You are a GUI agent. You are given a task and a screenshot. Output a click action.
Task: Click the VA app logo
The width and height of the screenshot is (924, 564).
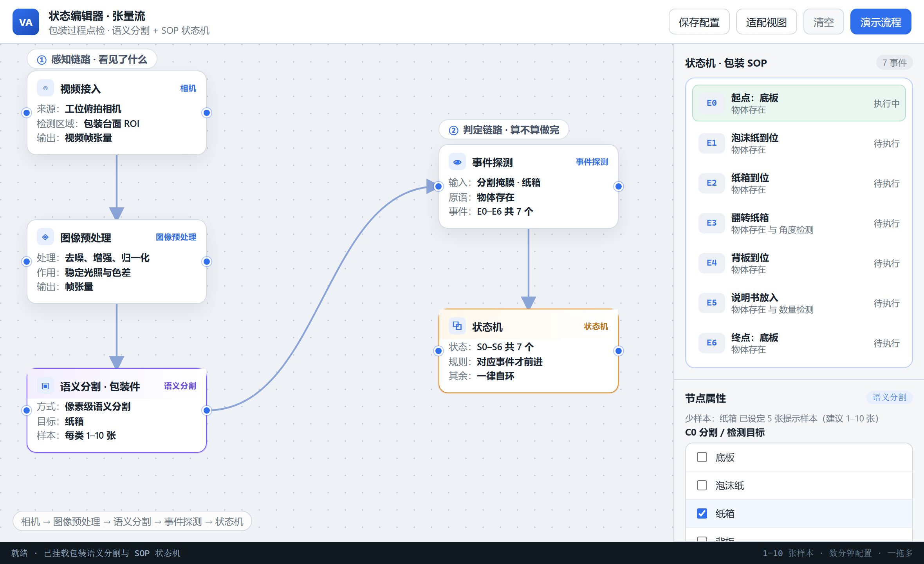(26, 22)
